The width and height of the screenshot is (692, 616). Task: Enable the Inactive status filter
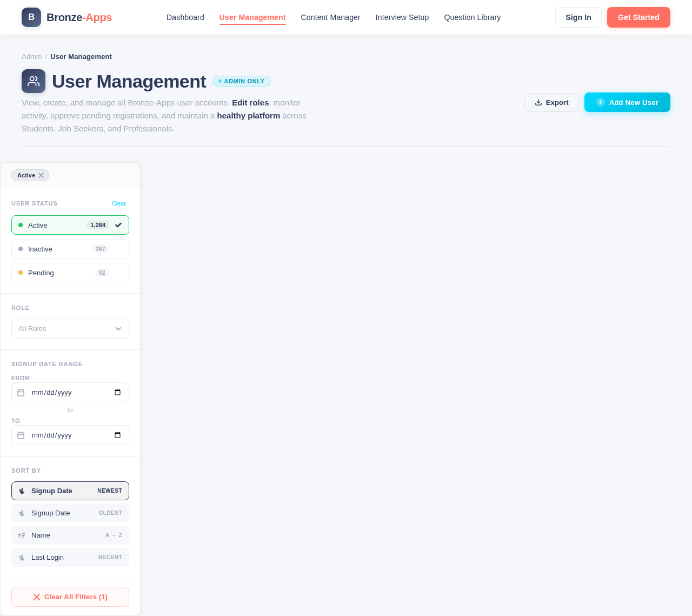(70, 249)
